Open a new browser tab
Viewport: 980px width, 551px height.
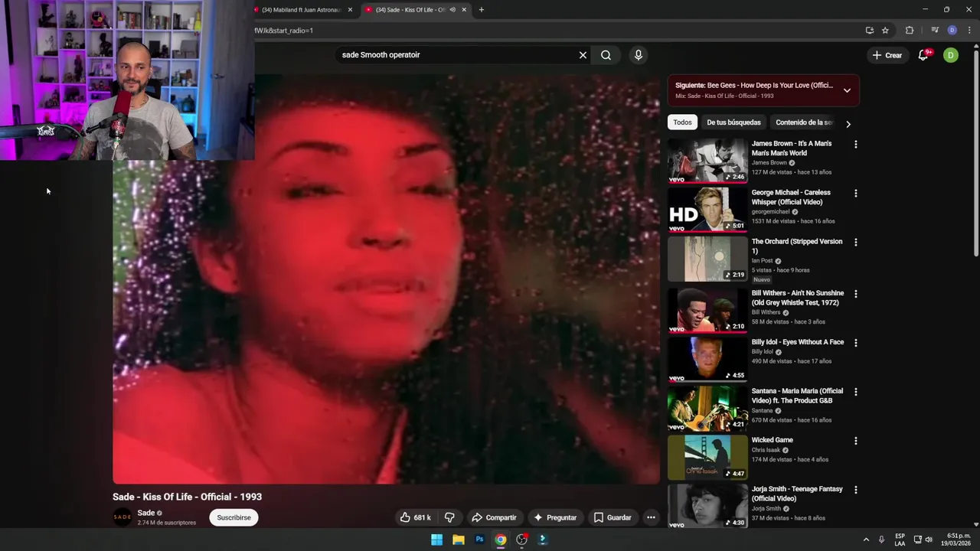coord(482,10)
